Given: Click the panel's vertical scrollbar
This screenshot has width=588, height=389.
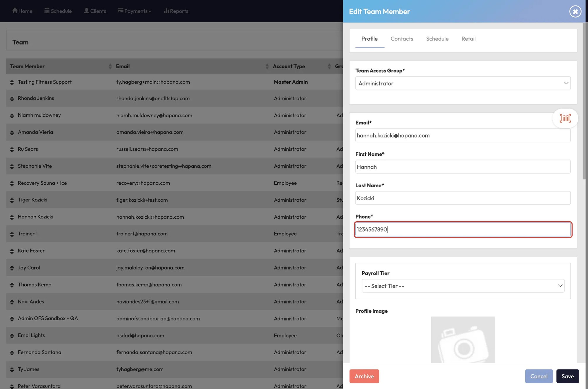Looking at the screenshot, I should (x=584, y=101).
